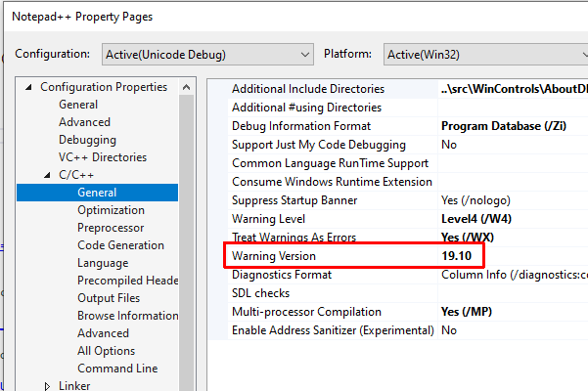Viewport: 588px width, 391px height.
Task: Select the Warning Level property
Action: pyautogui.click(x=268, y=219)
